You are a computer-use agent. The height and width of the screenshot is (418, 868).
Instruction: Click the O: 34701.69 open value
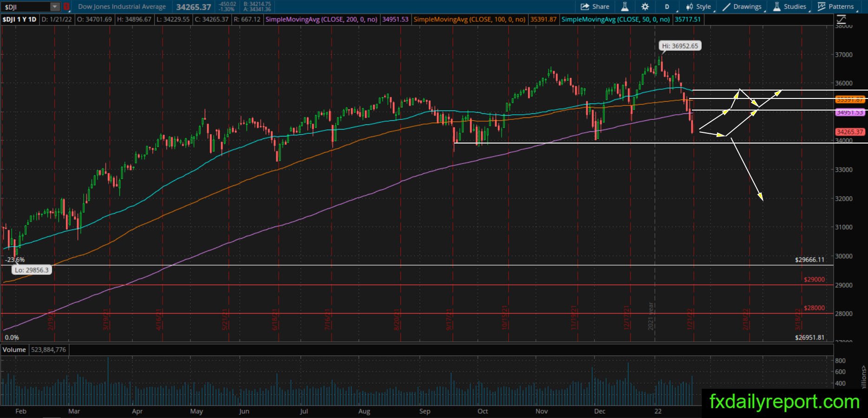coord(94,20)
